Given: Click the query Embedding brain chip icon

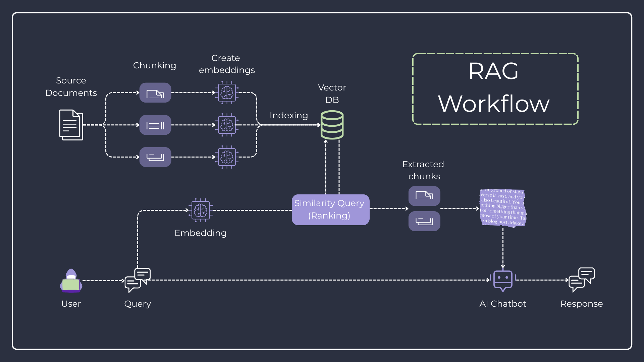Looking at the screenshot, I should [201, 210].
